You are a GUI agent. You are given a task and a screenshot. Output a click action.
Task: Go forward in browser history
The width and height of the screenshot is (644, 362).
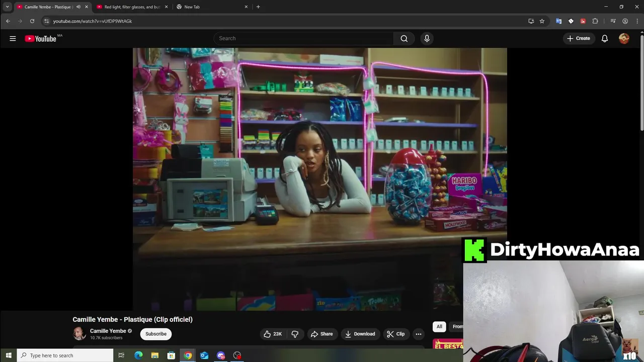click(x=20, y=21)
